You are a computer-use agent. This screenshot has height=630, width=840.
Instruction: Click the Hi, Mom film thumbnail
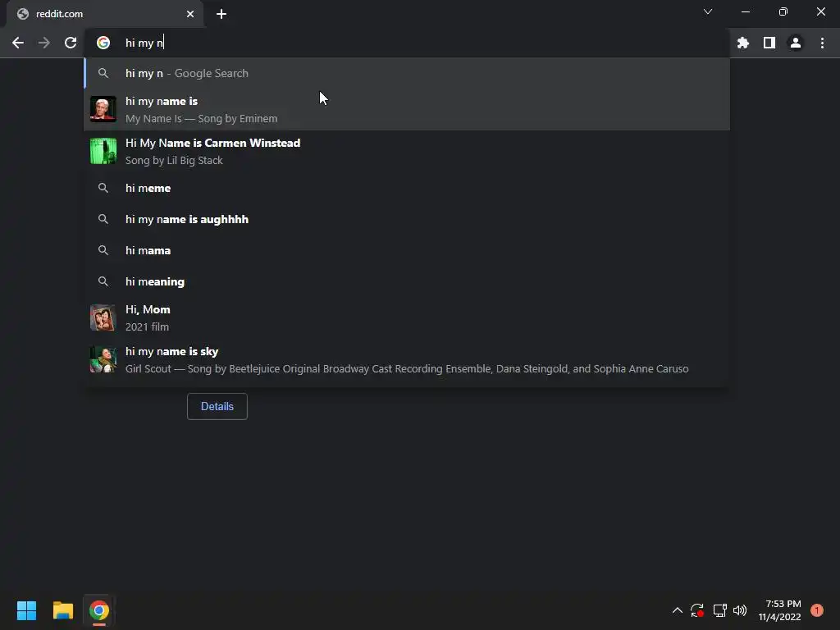pyautogui.click(x=103, y=317)
